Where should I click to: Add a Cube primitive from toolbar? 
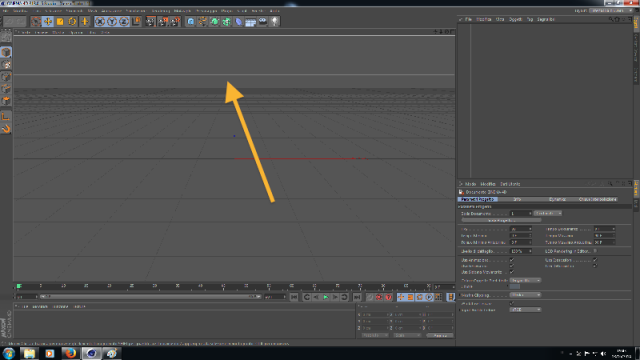pyautogui.click(x=191, y=21)
